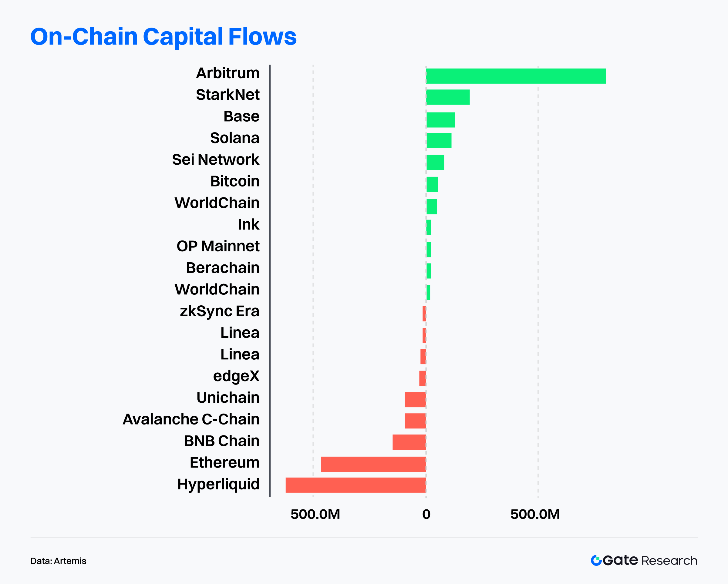
Task: Select the zkSync Era label
Action: pos(220,311)
